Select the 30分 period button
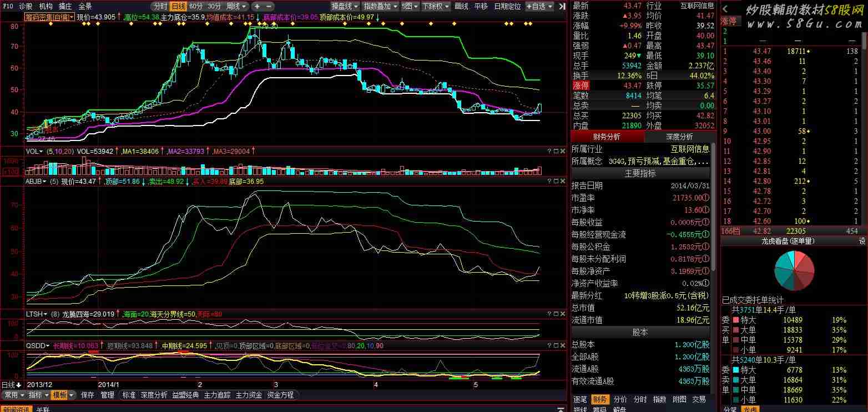Screen dimensions: 868x412 coord(214,6)
